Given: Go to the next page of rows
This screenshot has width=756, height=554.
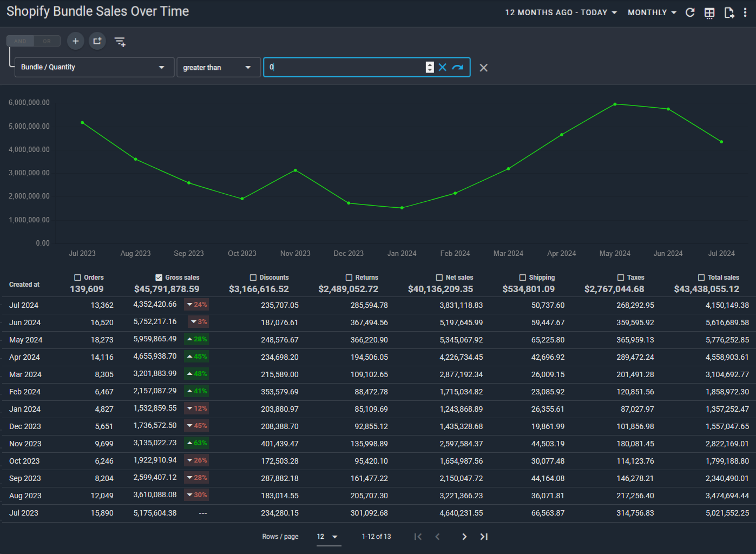Looking at the screenshot, I should coord(464,537).
